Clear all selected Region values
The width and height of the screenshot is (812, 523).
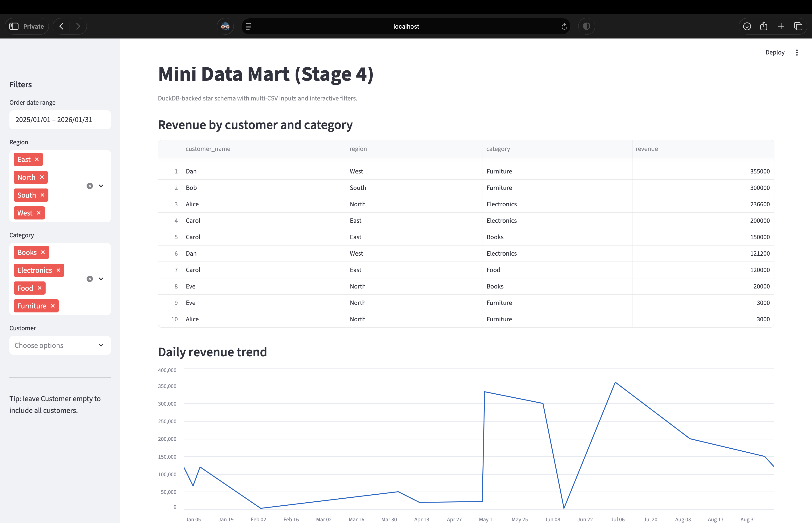(x=89, y=186)
